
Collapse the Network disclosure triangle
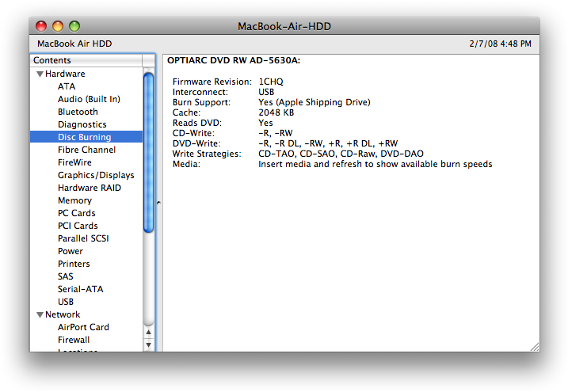(40, 314)
